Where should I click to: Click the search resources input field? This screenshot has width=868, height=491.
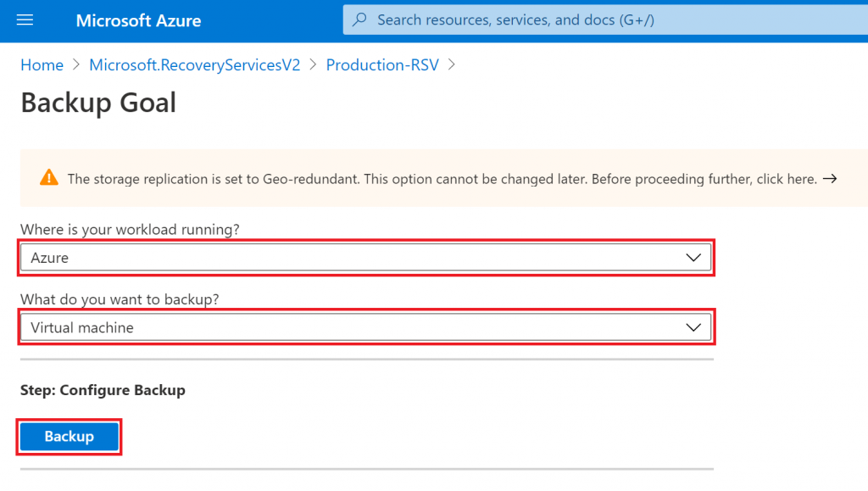pyautogui.click(x=593, y=20)
